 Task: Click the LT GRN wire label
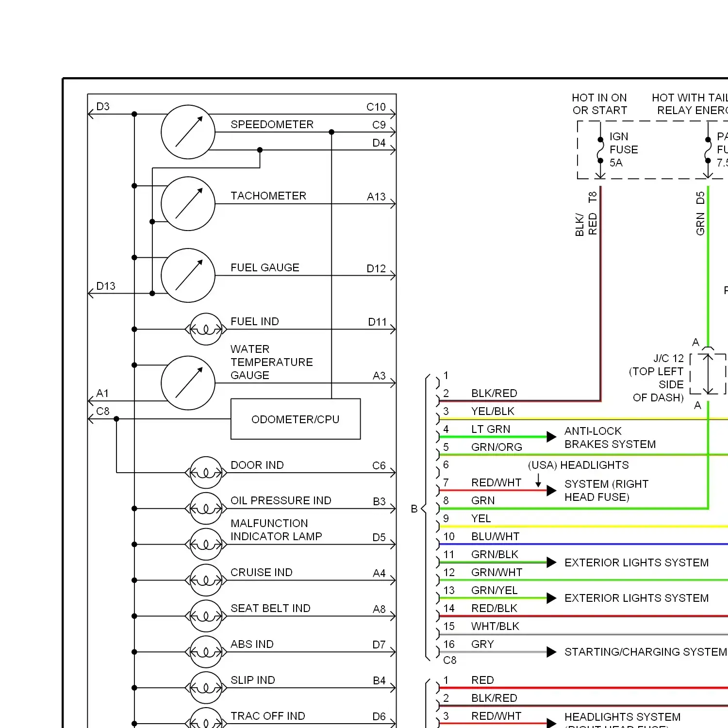(x=491, y=429)
